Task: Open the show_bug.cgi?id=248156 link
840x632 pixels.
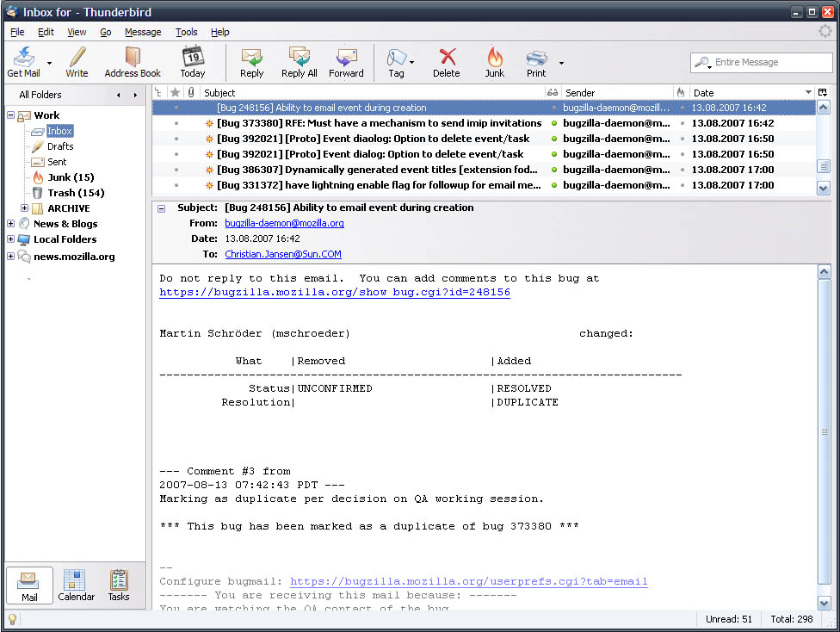Action: point(335,292)
